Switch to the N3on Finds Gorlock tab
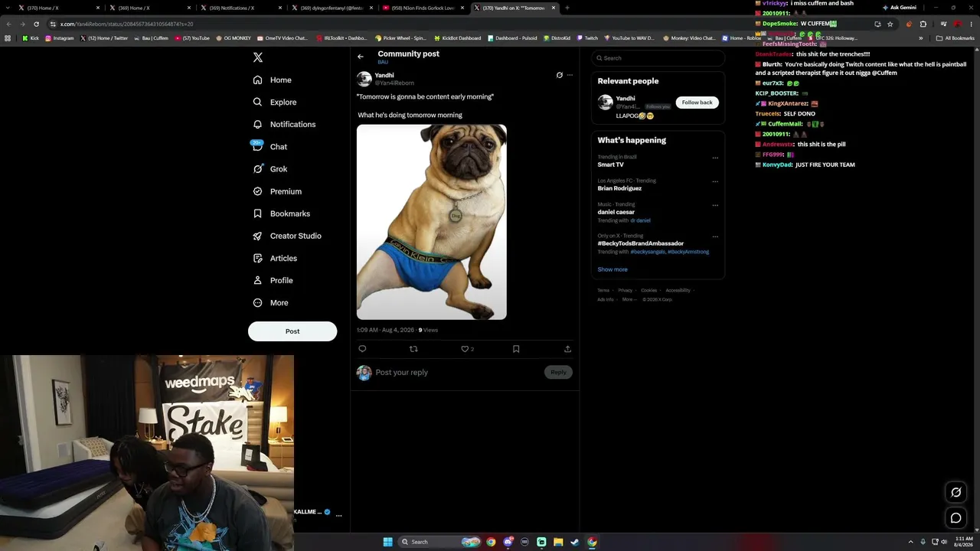980x551 pixels. 422,8
